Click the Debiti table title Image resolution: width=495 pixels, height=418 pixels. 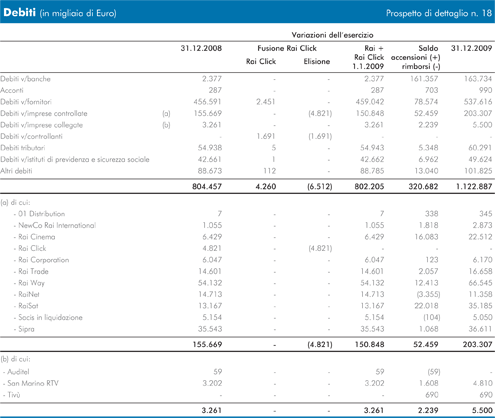point(20,13)
